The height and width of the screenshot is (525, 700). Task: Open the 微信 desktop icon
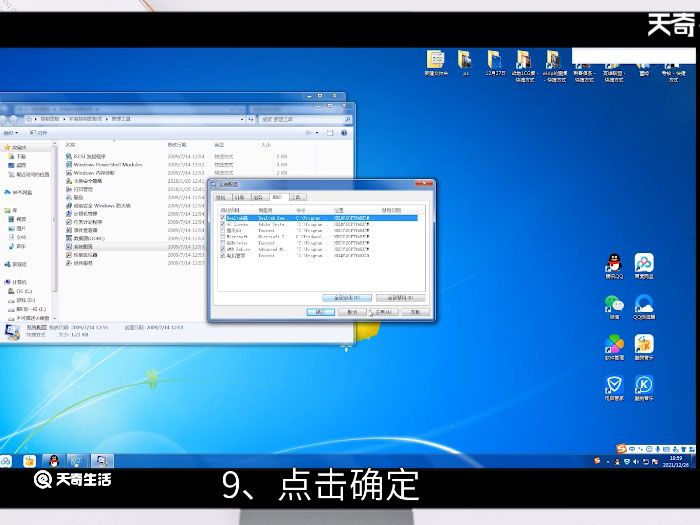coord(614,307)
